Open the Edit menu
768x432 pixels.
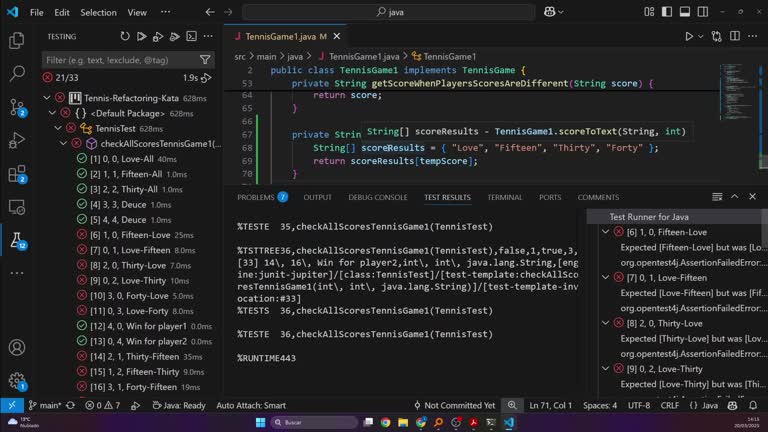(62, 12)
